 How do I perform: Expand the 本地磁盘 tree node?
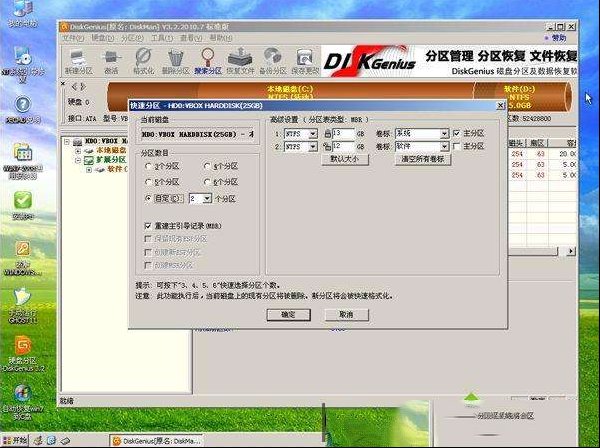(x=78, y=151)
